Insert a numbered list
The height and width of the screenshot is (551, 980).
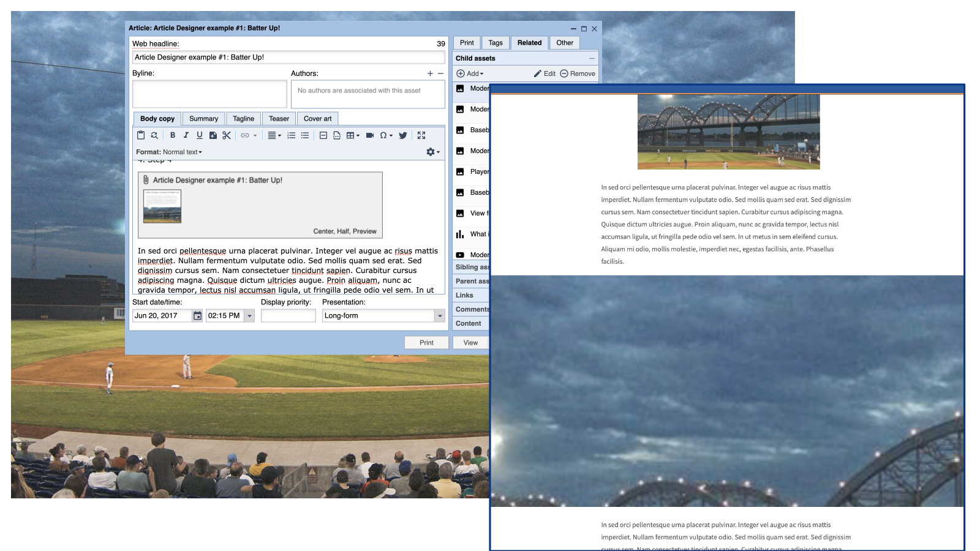[292, 135]
